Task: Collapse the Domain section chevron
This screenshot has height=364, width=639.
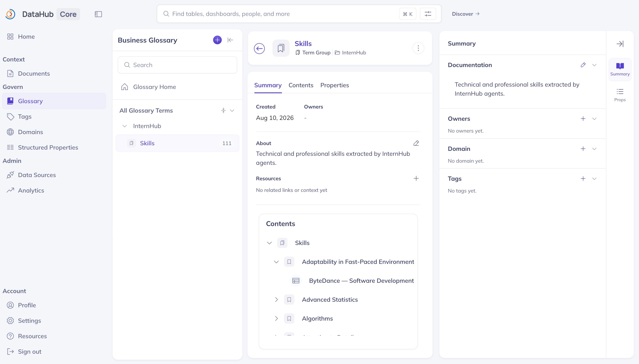Action: pos(594,149)
